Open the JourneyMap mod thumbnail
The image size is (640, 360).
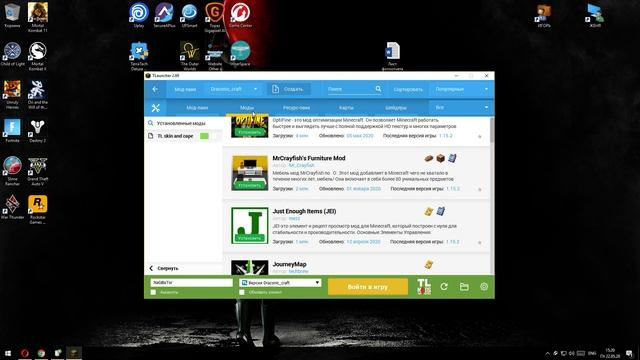[249, 268]
